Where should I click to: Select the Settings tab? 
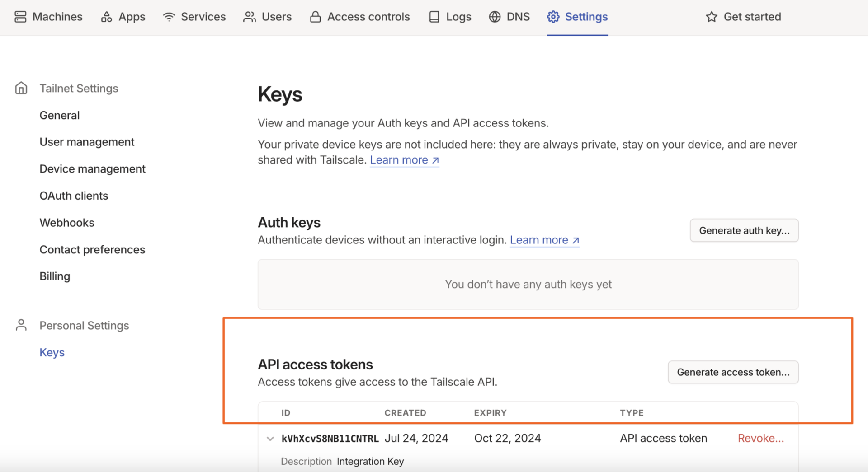pos(577,17)
